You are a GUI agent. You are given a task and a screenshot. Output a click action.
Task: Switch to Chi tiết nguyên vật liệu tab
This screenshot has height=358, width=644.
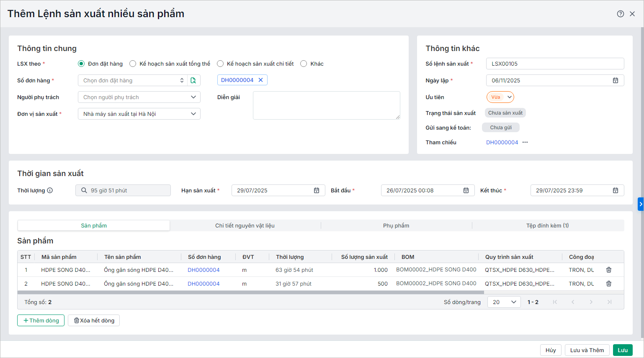pos(245,225)
